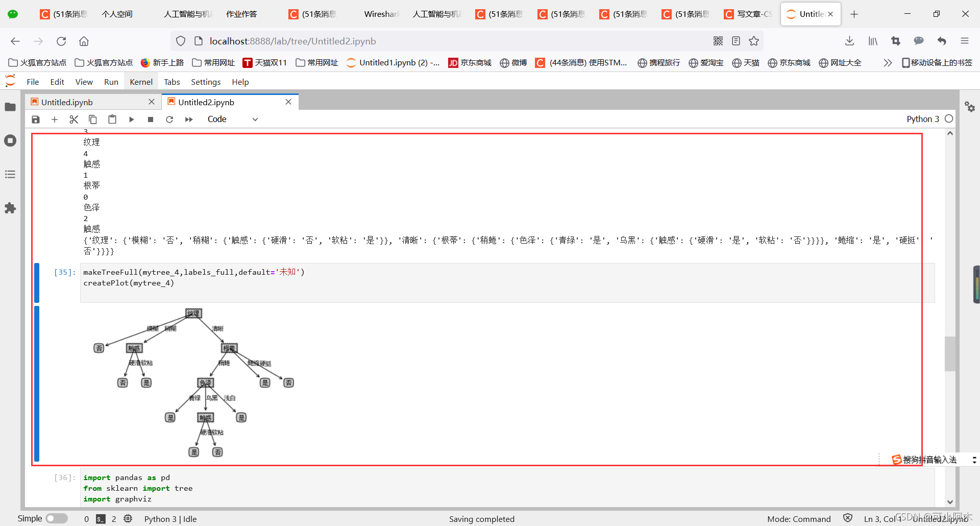The width and height of the screenshot is (980, 526).
Task: Open the View menu
Action: pos(84,82)
